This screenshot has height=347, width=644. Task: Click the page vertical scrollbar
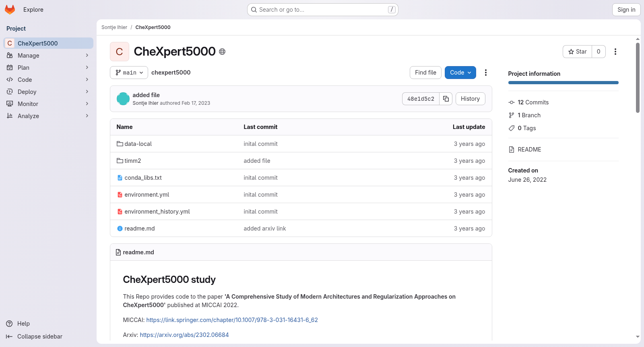(x=638, y=78)
